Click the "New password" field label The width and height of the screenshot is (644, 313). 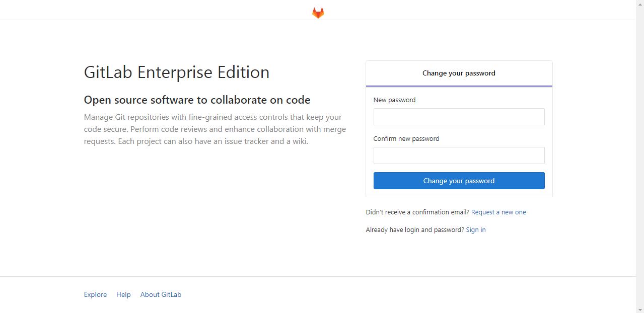click(394, 100)
